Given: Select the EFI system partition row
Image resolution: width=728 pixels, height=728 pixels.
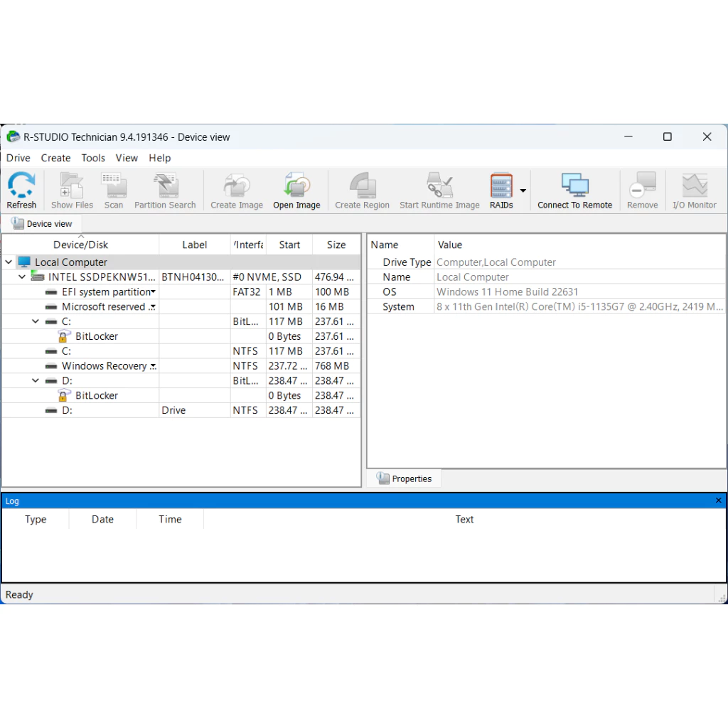Looking at the screenshot, I should pyautogui.click(x=181, y=291).
